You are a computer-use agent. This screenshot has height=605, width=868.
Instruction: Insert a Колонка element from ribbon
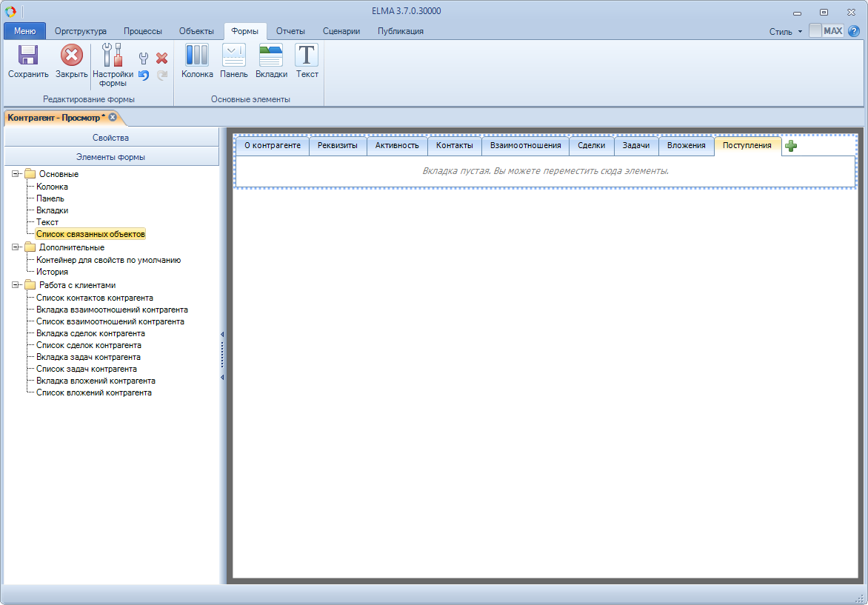point(197,56)
